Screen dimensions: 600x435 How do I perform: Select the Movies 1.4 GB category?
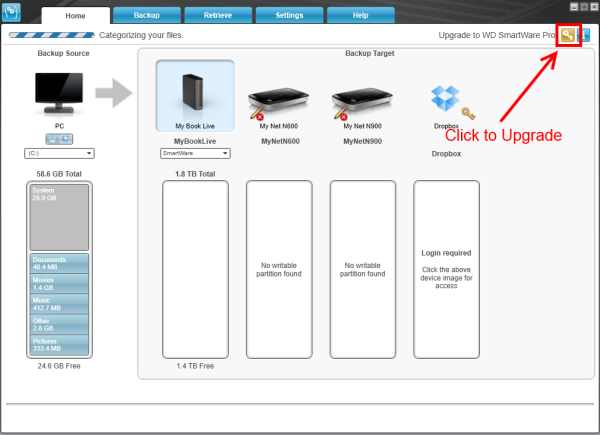tap(59, 284)
